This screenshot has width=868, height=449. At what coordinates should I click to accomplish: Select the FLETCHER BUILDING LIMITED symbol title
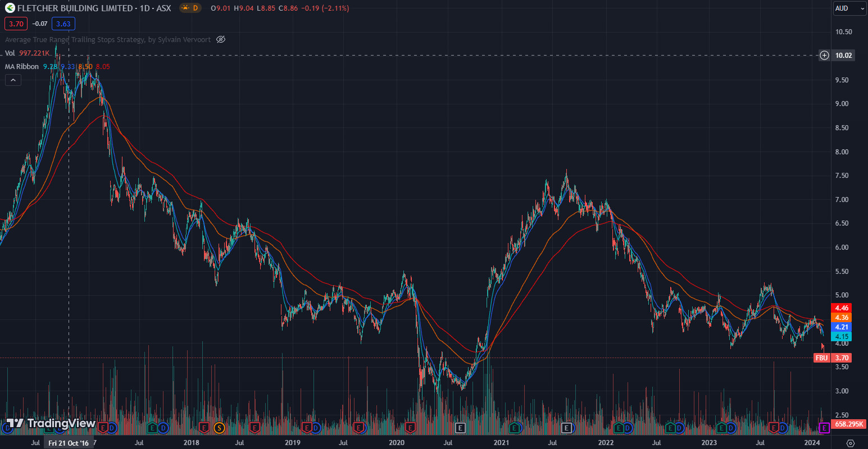coord(75,8)
